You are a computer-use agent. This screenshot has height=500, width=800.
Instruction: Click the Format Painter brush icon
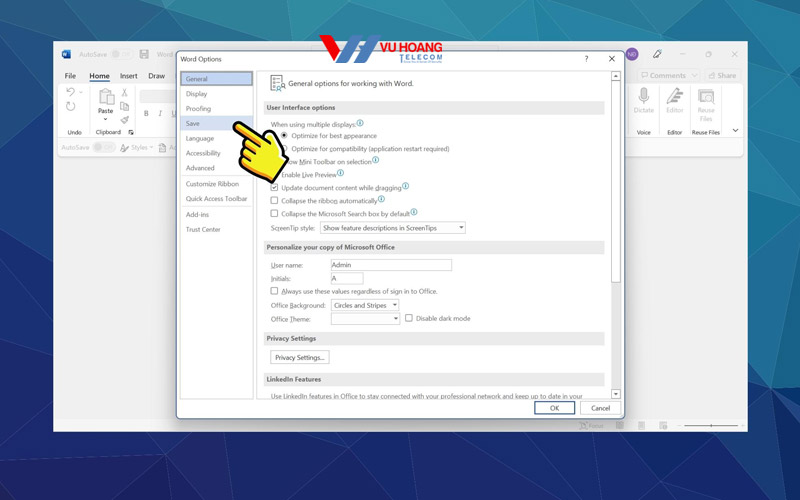125,120
